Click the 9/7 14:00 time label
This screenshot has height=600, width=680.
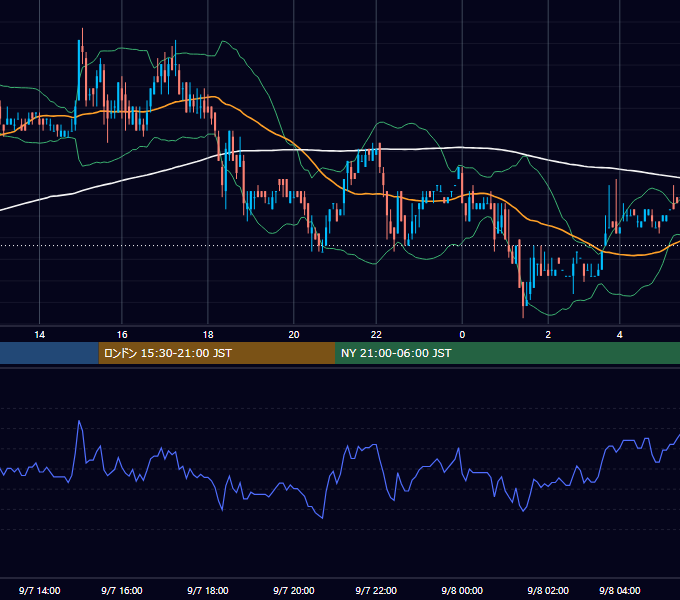click(x=39, y=590)
